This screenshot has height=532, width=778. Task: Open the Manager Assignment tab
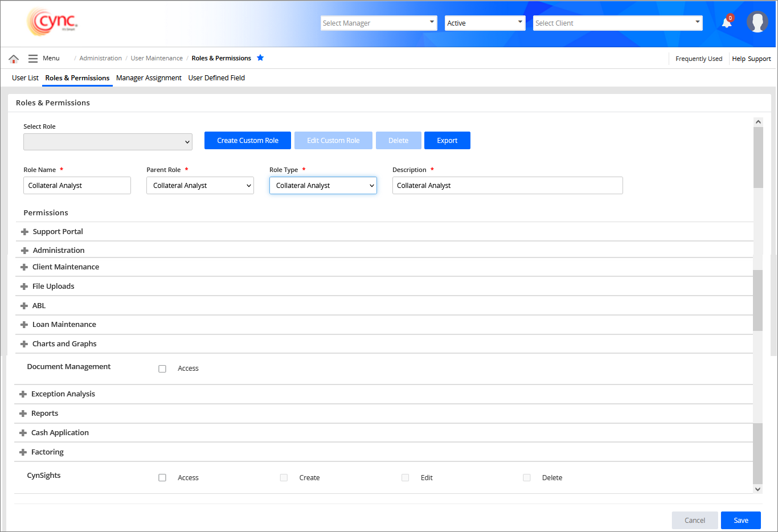(149, 78)
